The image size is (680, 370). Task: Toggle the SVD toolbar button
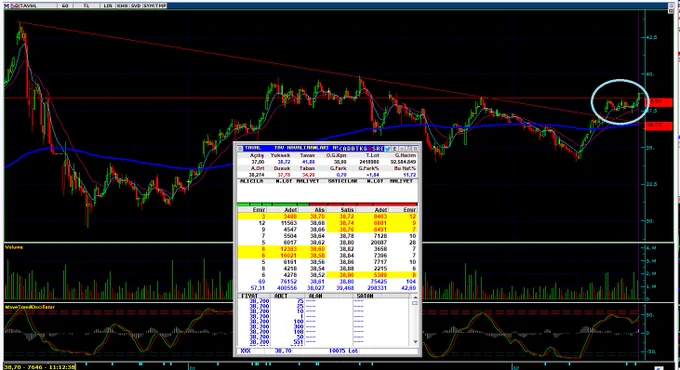136,6
